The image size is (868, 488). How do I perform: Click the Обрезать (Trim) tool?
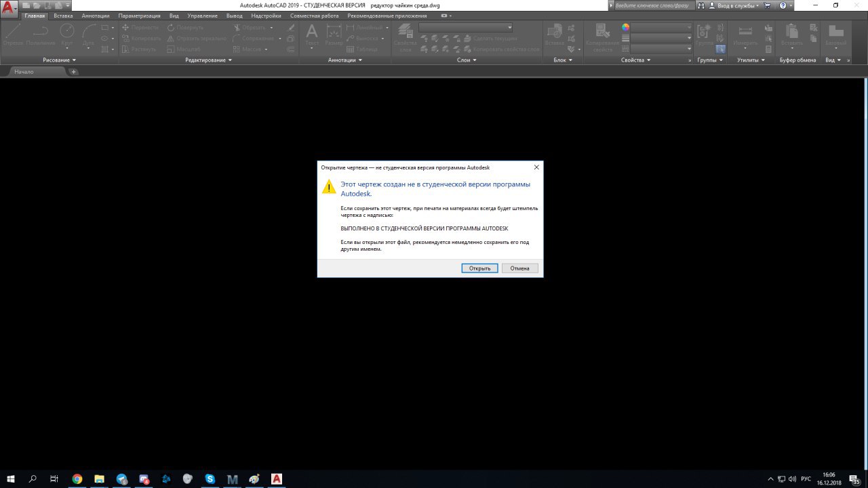pos(250,28)
